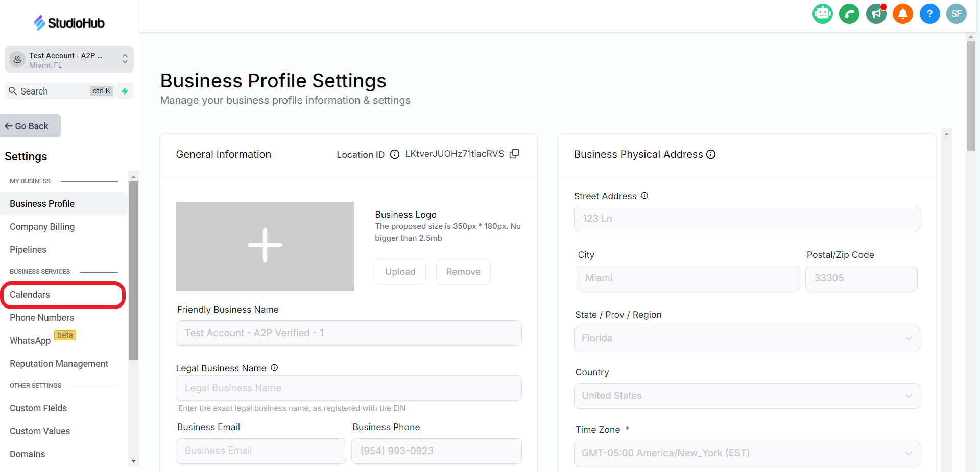Open the blue help question mark
Viewport: 980px width, 472px height.
tap(930, 14)
